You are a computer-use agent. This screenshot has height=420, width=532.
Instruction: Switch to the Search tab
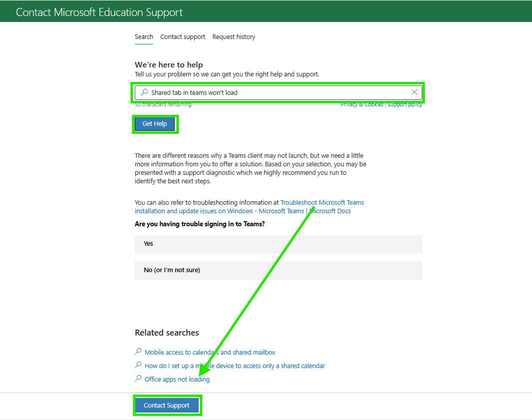(144, 36)
